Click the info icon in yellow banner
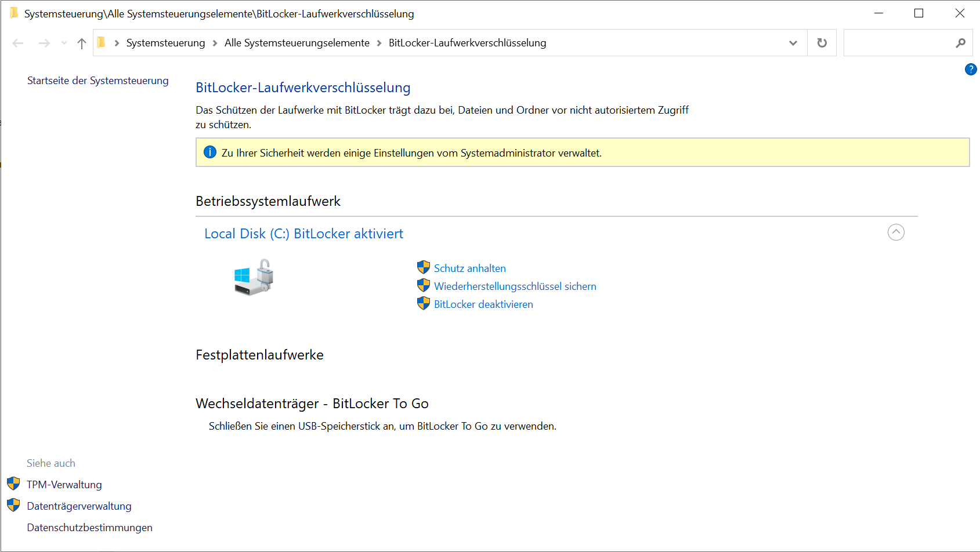This screenshot has height=552, width=980. 210,152
